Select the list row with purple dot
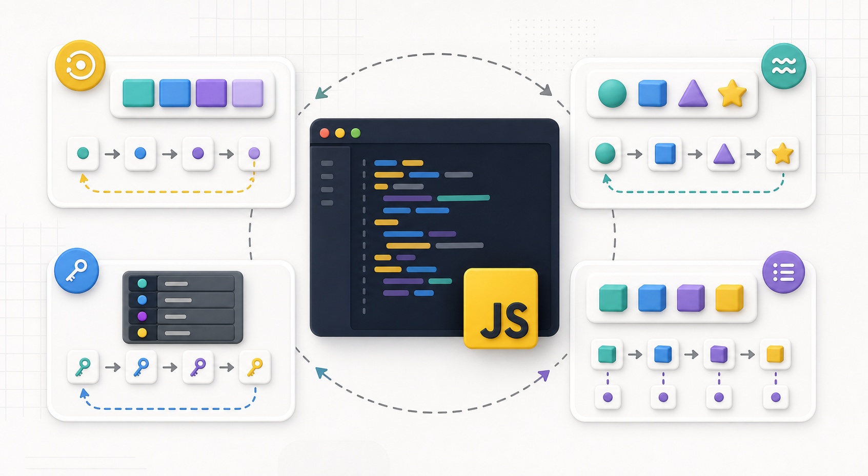Screen dimensions: 868x476 (182, 316)
